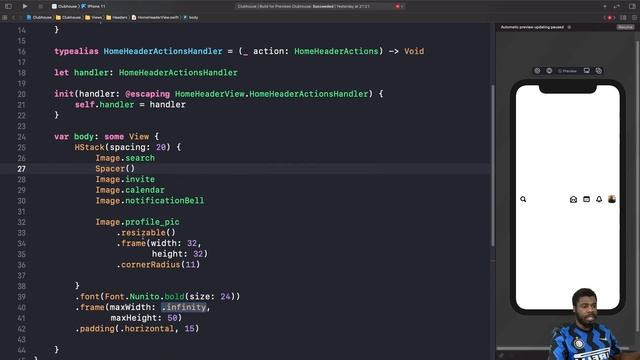
Task: Click the live preview play icon in canvas
Action: [x=537, y=71]
